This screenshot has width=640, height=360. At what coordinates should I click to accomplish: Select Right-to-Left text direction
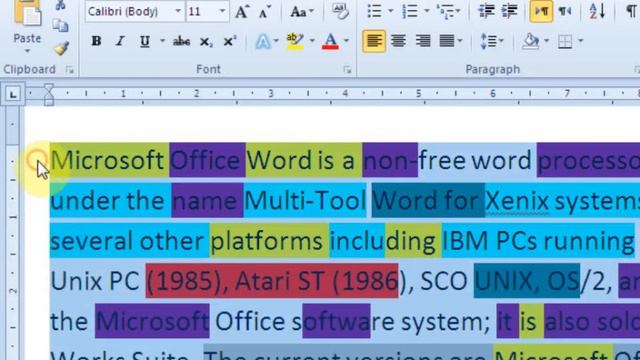[x=564, y=11]
